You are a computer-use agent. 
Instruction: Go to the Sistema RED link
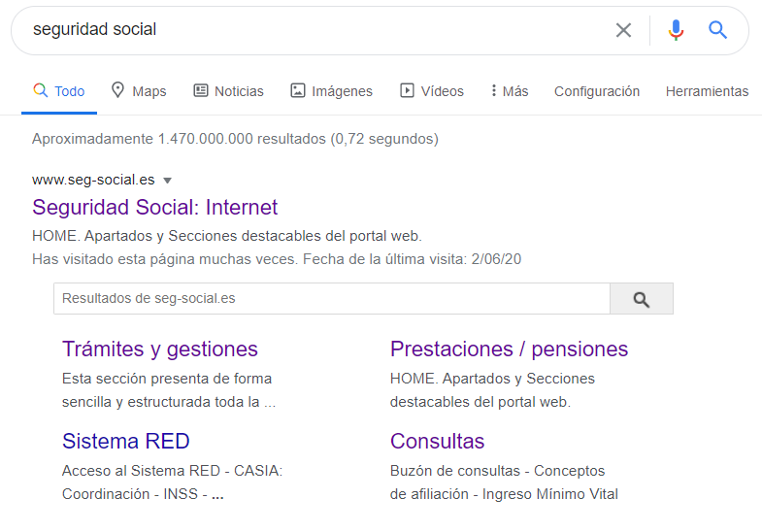tap(126, 442)
